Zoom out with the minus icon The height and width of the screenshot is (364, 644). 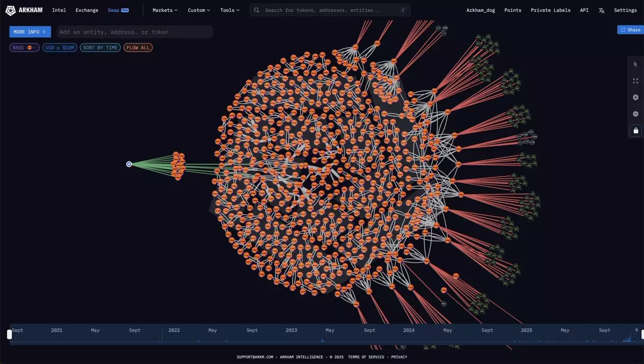[x=635, y=114]
